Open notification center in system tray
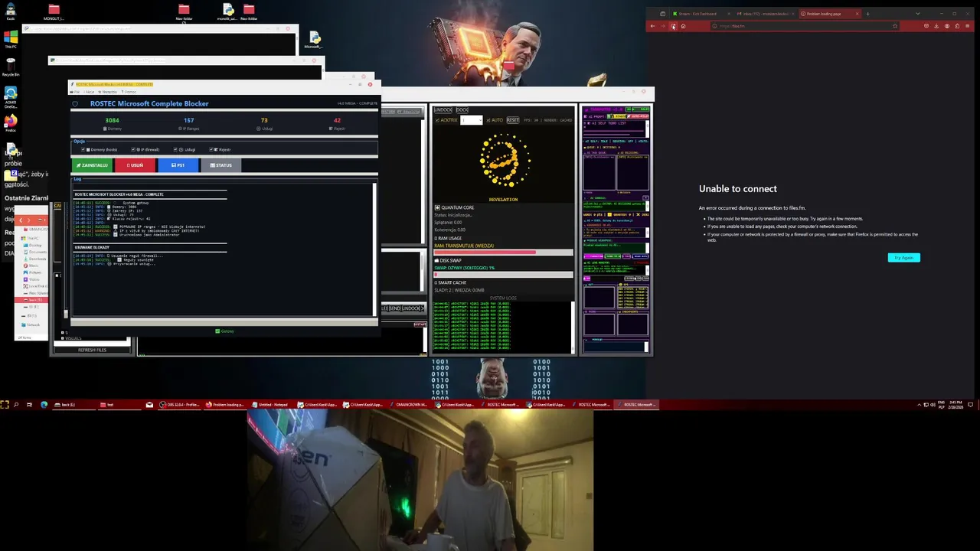The width and height of the screenshot is (980, 551). (971, 404)
